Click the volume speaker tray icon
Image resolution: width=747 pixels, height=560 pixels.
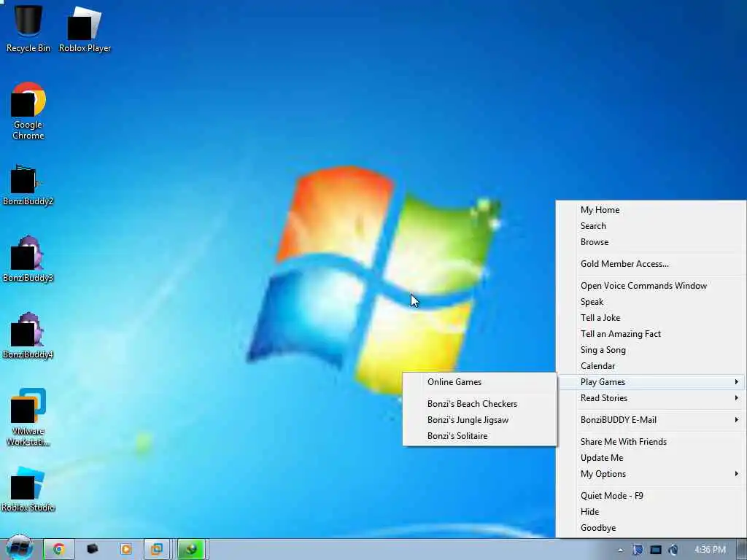tap(673, 550)
